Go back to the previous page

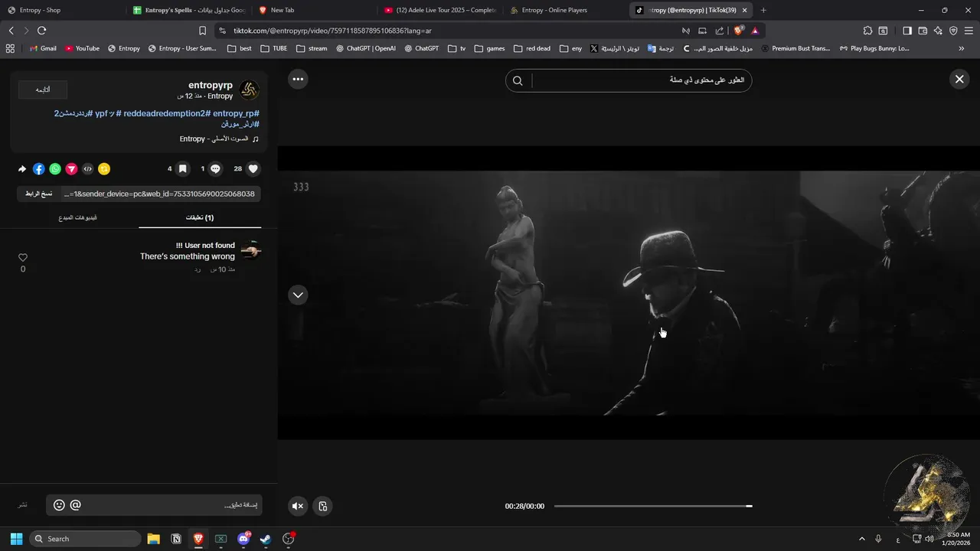pos(11,31)
